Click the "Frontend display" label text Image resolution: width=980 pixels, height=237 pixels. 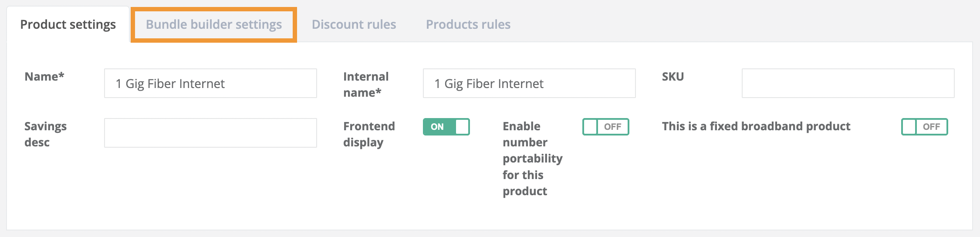[369, 134]
